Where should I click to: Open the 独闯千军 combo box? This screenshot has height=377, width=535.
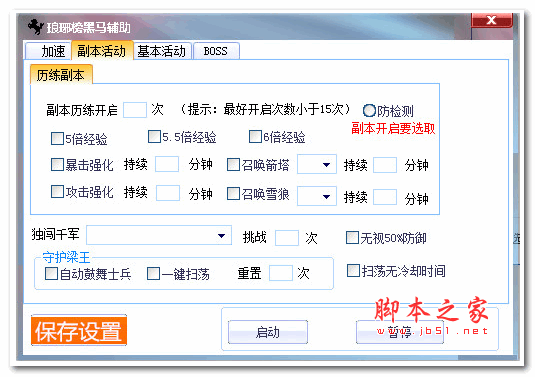(159, 235)
